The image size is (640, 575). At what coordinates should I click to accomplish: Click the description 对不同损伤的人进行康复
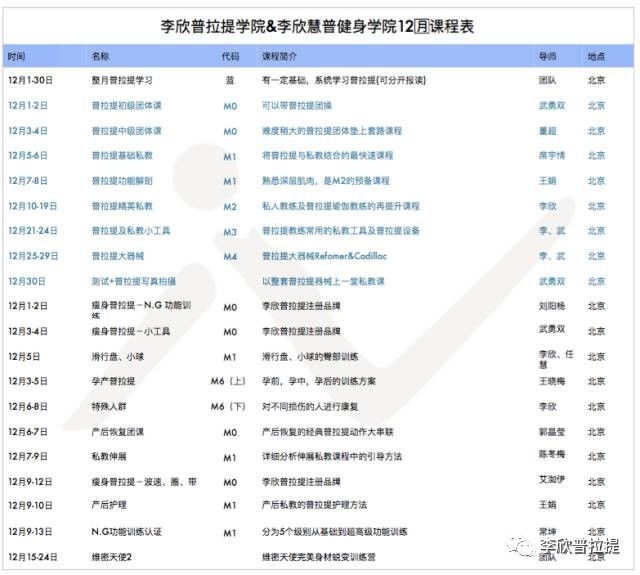(x=310, y=406)
